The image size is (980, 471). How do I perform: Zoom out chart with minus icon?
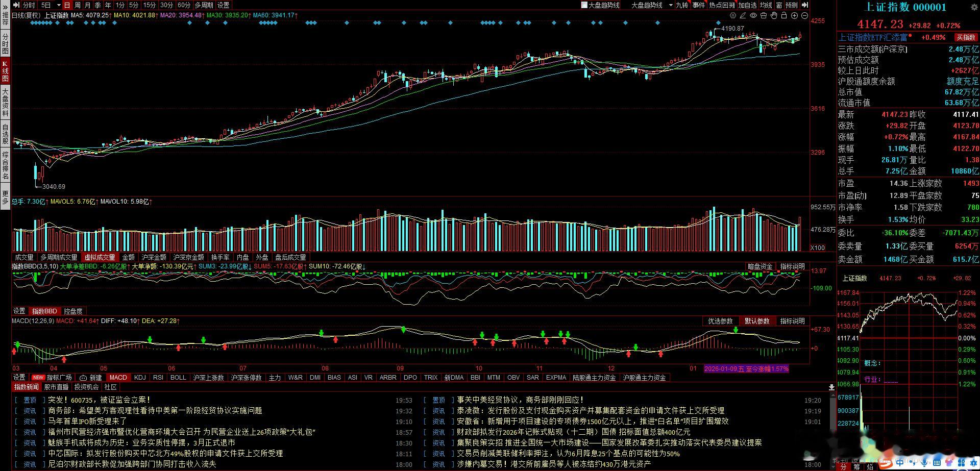point(804,15)
